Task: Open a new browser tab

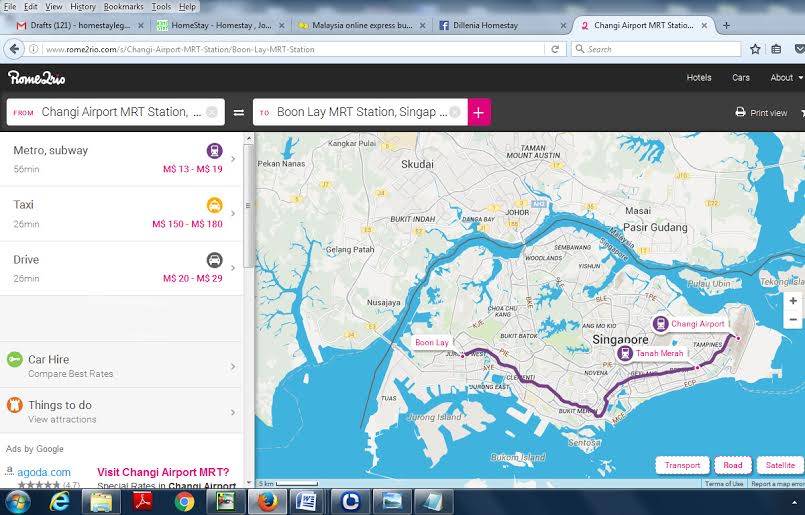Action: pyautogui.click(x=726, y=25)
